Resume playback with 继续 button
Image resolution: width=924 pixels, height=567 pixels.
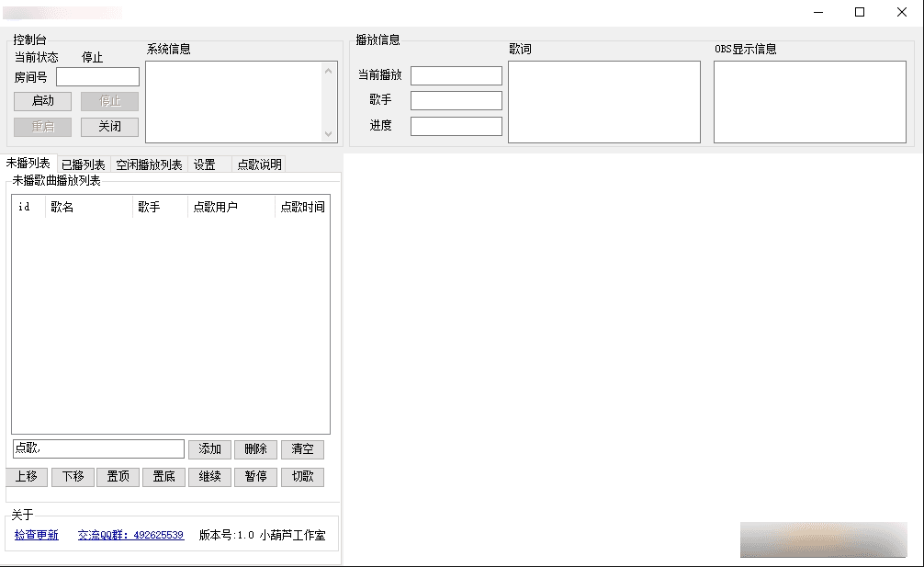click(x=210, y=477)
